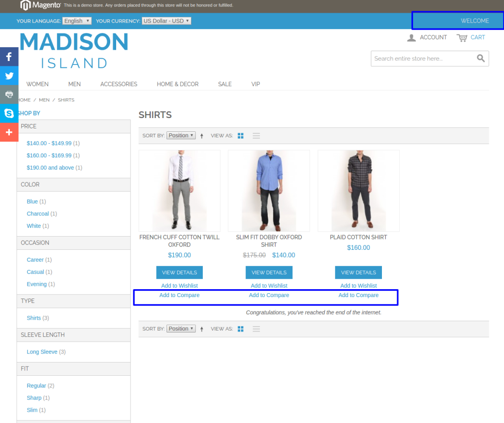
Task: Submit search with magnifier icon
Action: (x=480, y=58)
